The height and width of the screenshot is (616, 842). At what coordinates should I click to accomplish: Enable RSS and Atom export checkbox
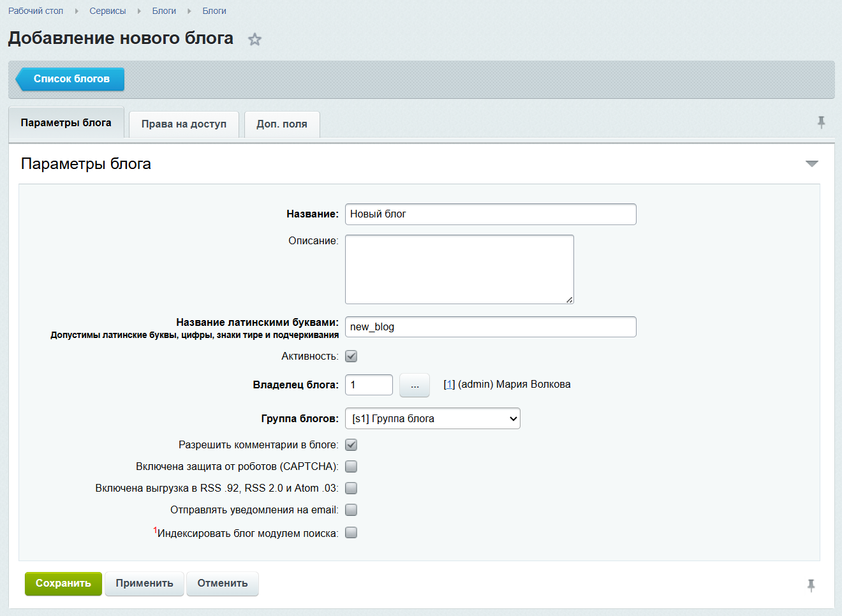click(x=351, y=488)
